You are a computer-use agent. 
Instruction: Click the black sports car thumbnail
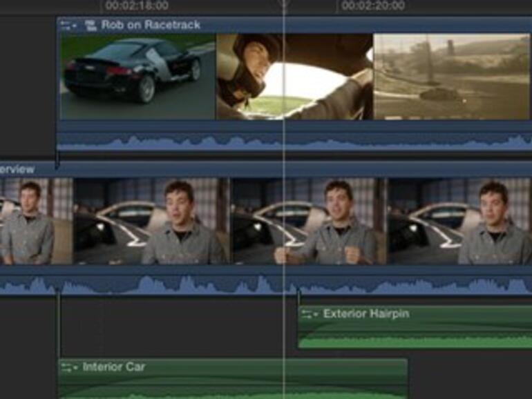137,76
